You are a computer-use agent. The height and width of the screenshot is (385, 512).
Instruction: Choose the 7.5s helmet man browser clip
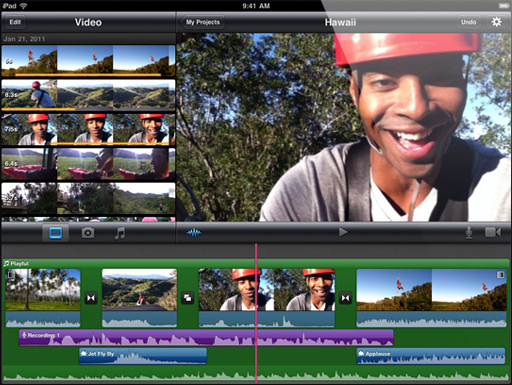pos(88,129)
